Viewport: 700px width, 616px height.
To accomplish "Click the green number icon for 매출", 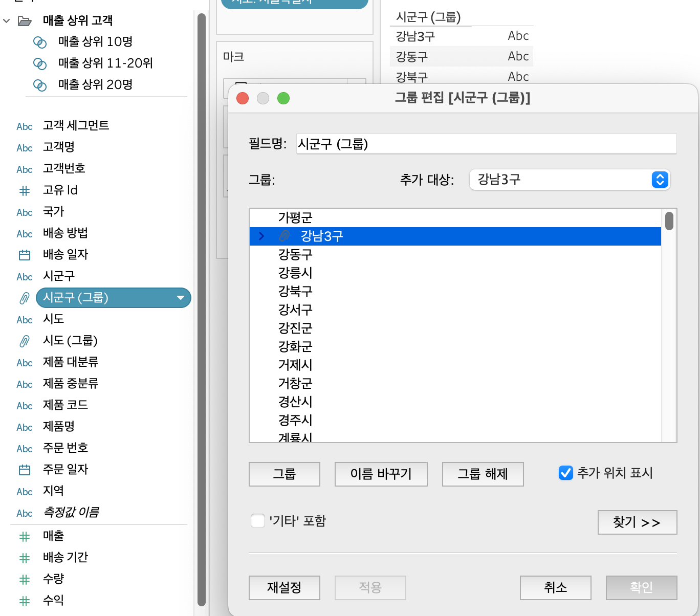I will pos(25,537).
